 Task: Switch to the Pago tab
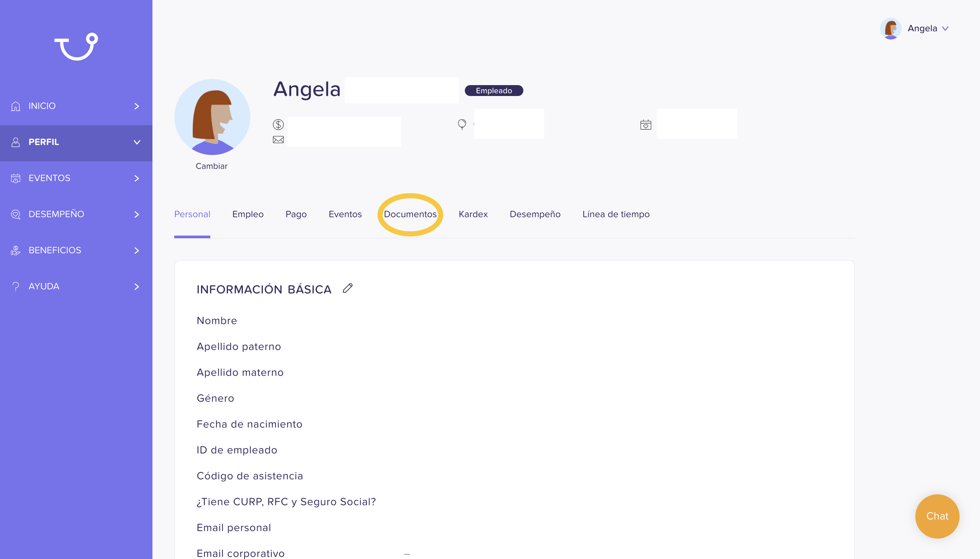pos(296,214)
